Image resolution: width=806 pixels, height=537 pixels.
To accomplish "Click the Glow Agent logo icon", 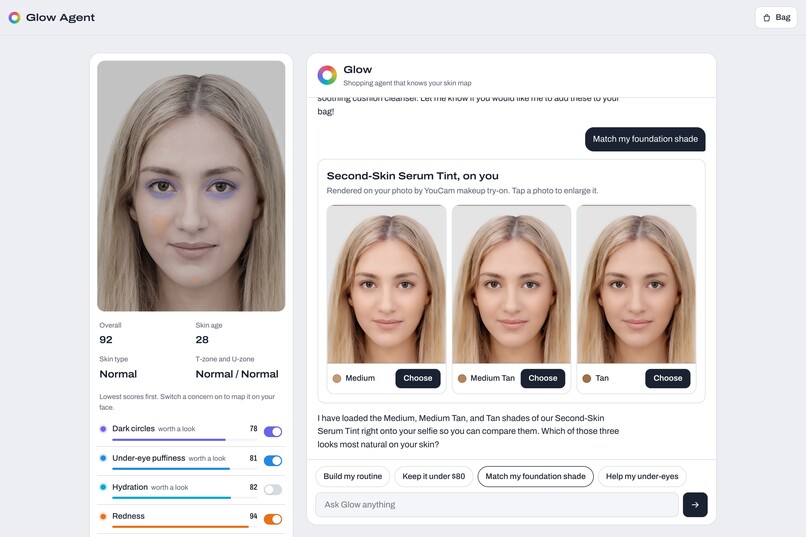I will pyautogui.click(x=14, y=17).
